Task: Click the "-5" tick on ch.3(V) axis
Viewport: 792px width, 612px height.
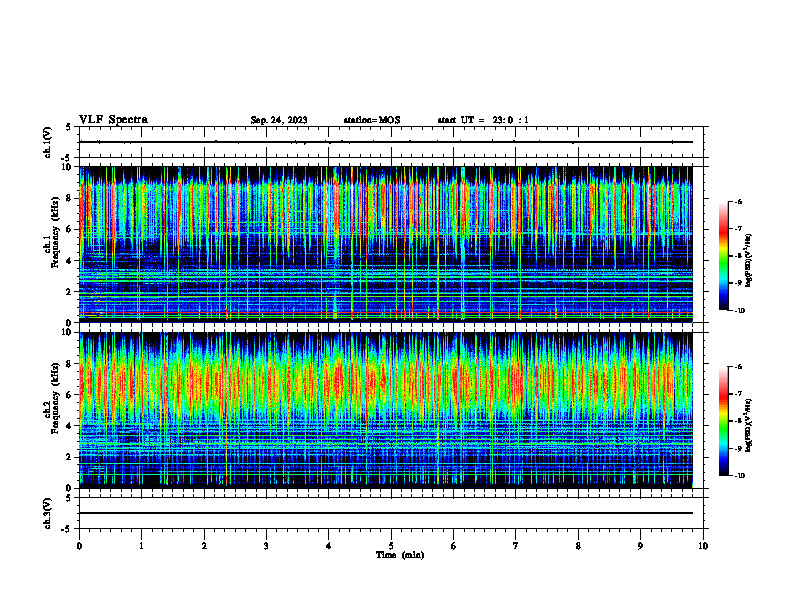Action: (67, 529)
